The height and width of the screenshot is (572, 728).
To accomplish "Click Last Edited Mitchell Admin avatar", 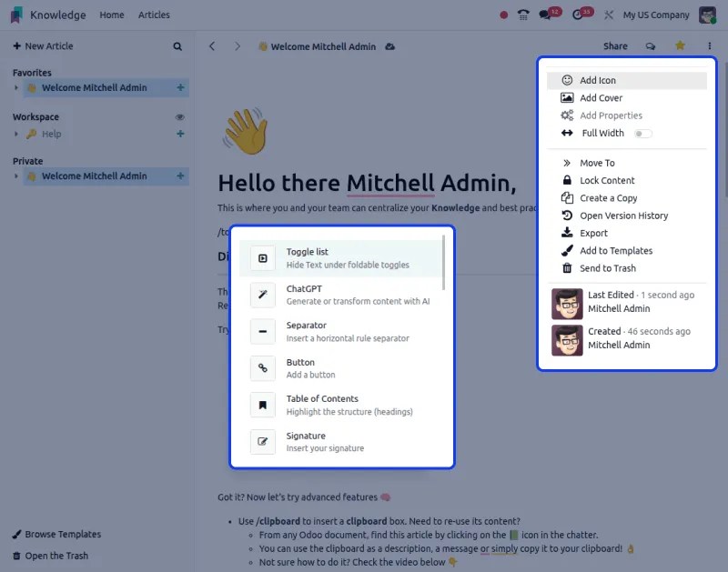I will click(x=567, y=304).
